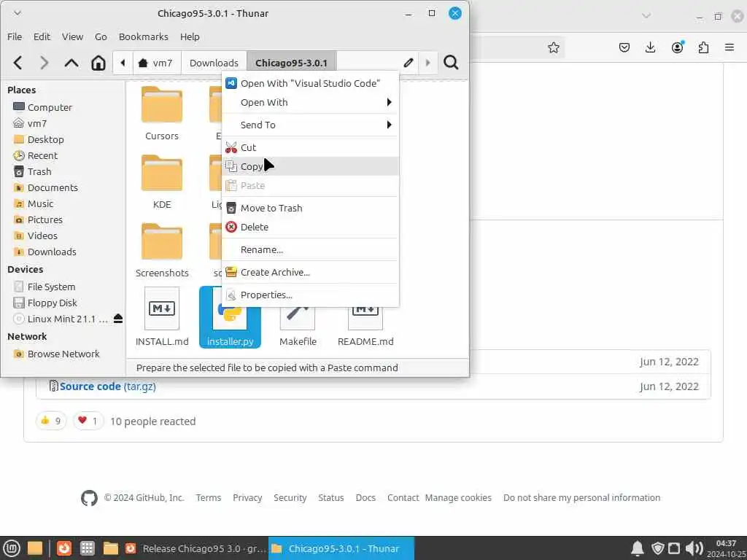The width and height of the screenshot is (747, 560).
Task: Open the Edit menu in Thunar
Action: point(42,36)
